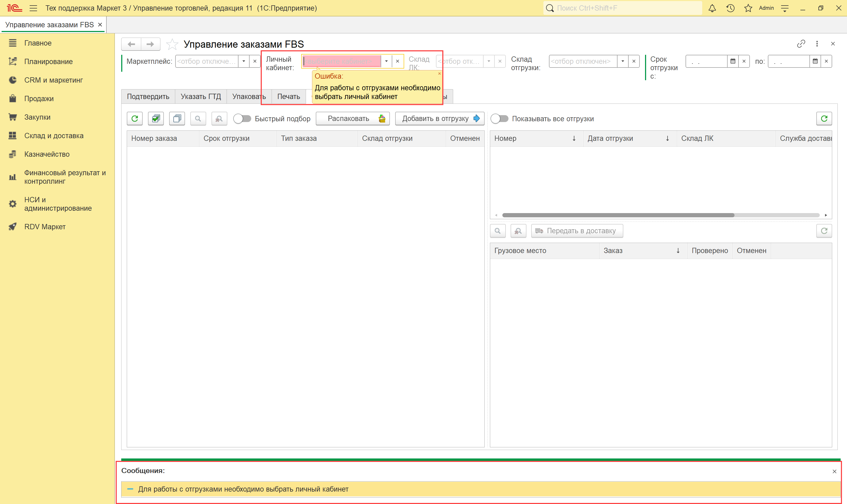The image size is (847, 504).
Task: Click the Добавить в отгрузку button
Action: (x=440, y=119)
